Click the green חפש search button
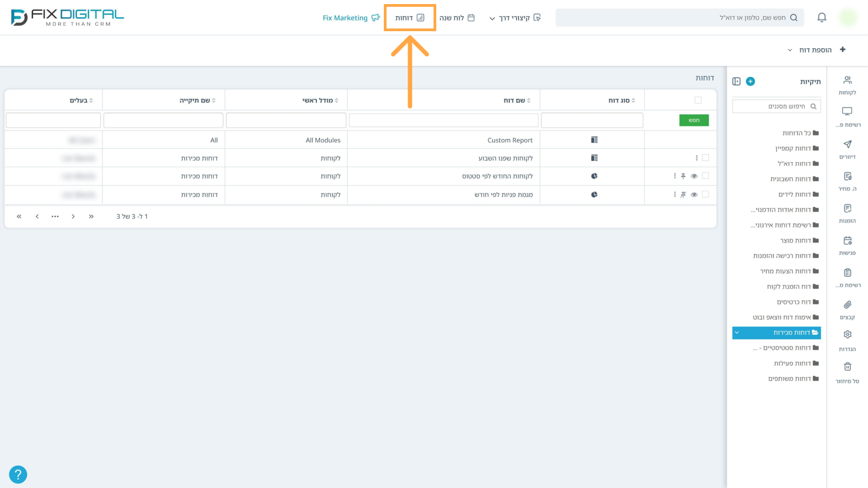The height and width of the screenshot is (488, 868). [x=694, y=120]
